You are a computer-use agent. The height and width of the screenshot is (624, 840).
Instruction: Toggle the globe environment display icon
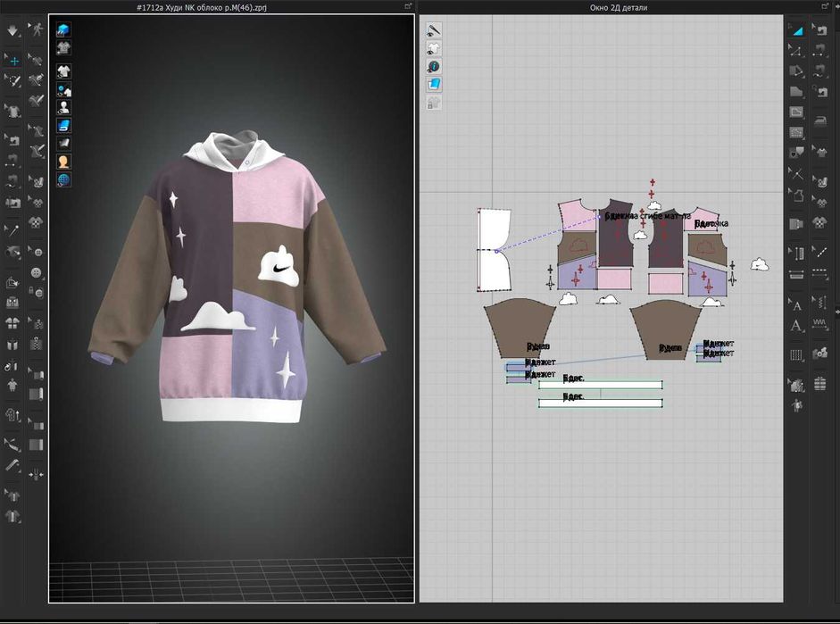tap(63, 179)
